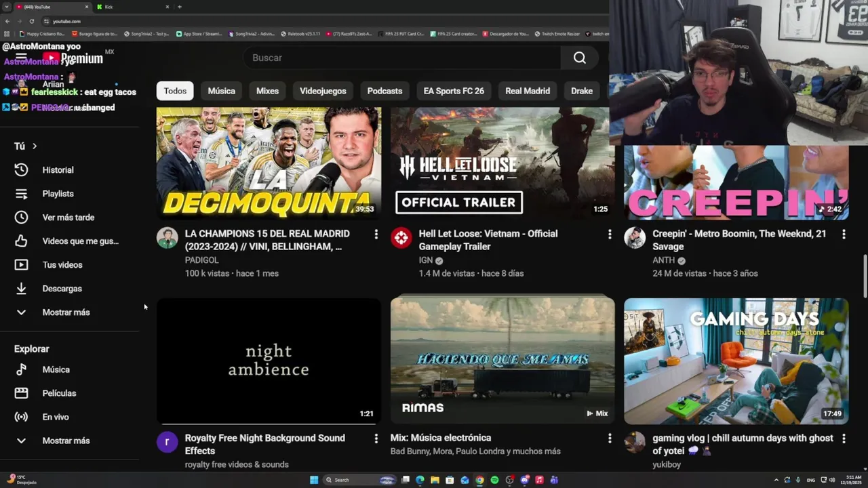Open ANTH channel avatar
Viewport: 868px width, 488px height.
(635, 238)
